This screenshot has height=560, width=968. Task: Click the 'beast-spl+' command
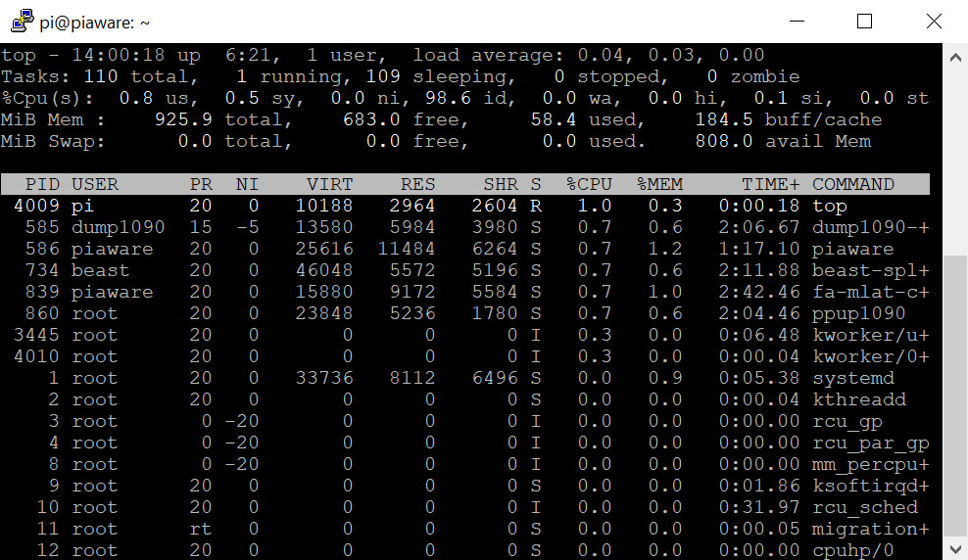point(870,271)
